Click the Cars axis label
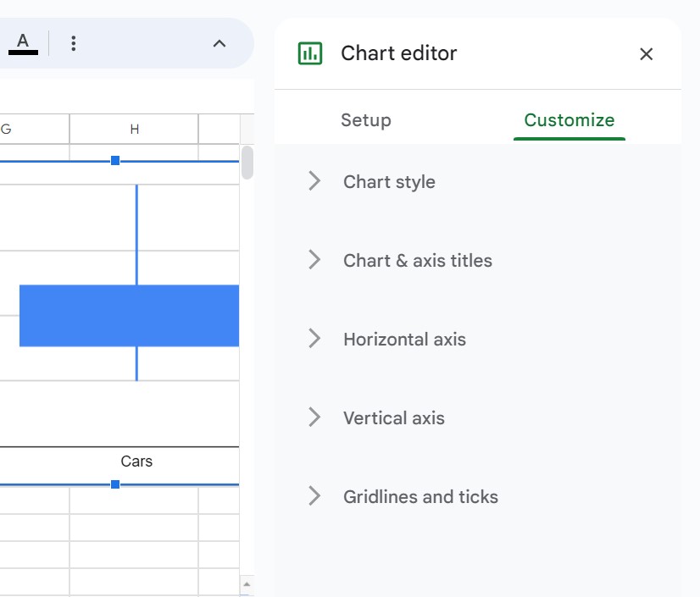The width and height of the screenshot is (700, 597). click(x=136, y=461)
